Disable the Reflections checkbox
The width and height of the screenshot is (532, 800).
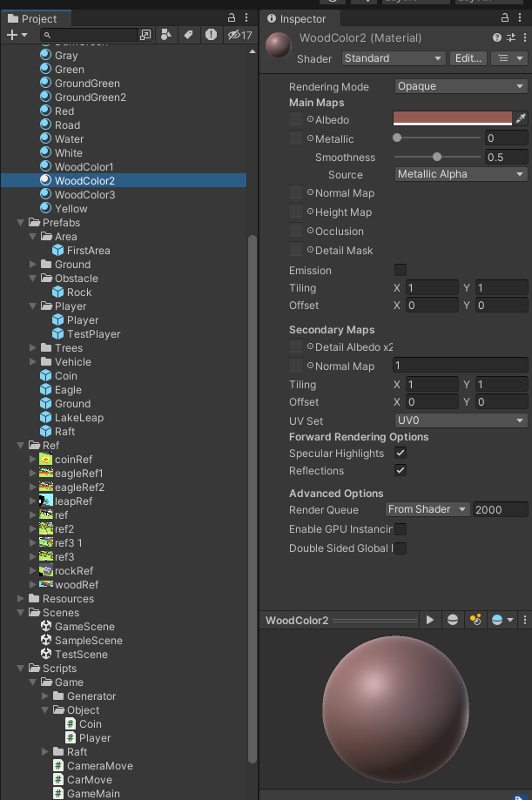[x=401, y=470]
